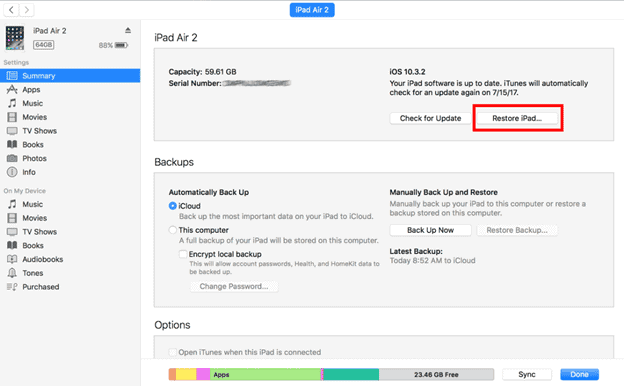Choose the iCloud backup radio button
Image resolution: width=624 pixels, height=386 pixels.
(173, 206)
